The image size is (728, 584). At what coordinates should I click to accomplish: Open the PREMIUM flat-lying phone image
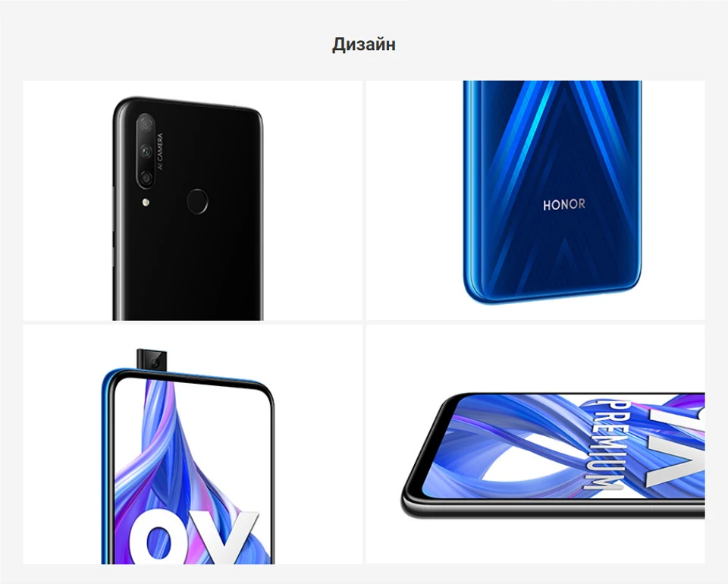pos(535,444)
